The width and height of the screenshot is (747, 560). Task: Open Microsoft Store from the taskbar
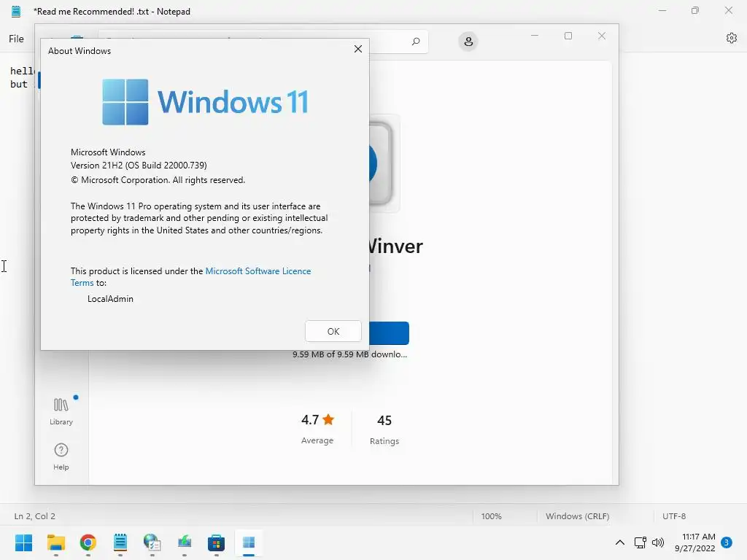pyautogui.click(x=216, y=542)
